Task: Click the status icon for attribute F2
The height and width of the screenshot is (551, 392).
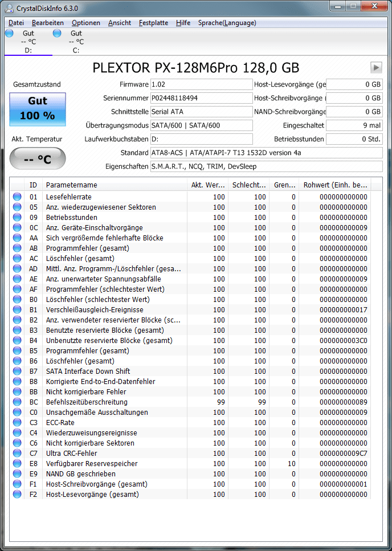Action: point(17,495)
